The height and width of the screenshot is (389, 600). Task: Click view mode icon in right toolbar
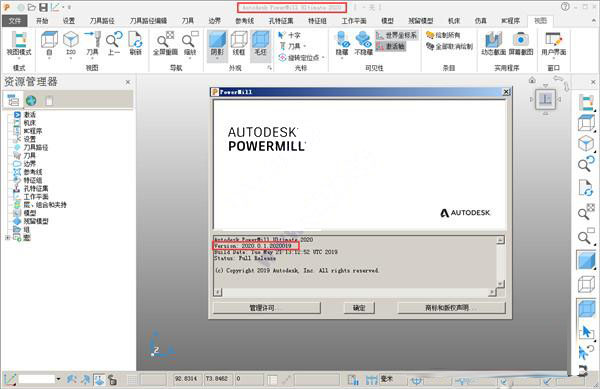(586, 103)
